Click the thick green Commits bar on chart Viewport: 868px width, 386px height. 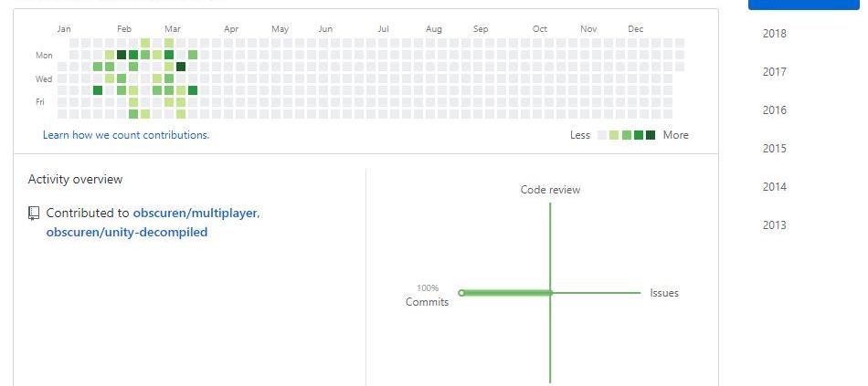(506, 293)
